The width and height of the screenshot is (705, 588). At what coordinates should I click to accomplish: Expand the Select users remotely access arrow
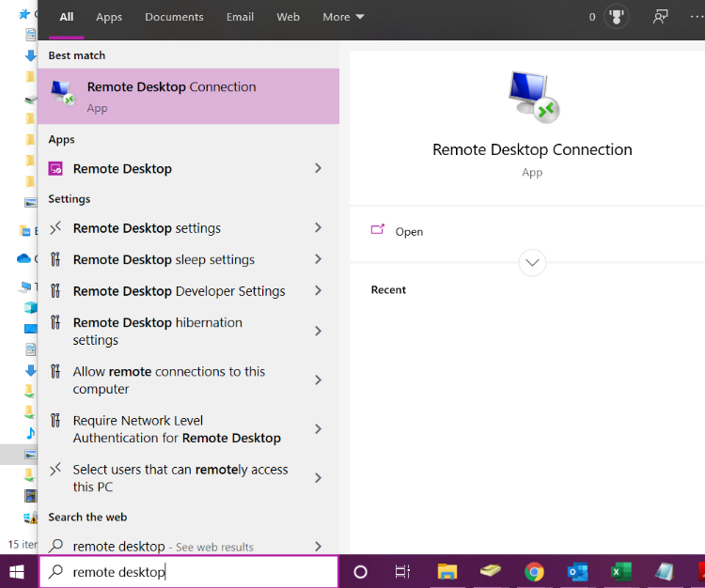click(x=319, y=478)
